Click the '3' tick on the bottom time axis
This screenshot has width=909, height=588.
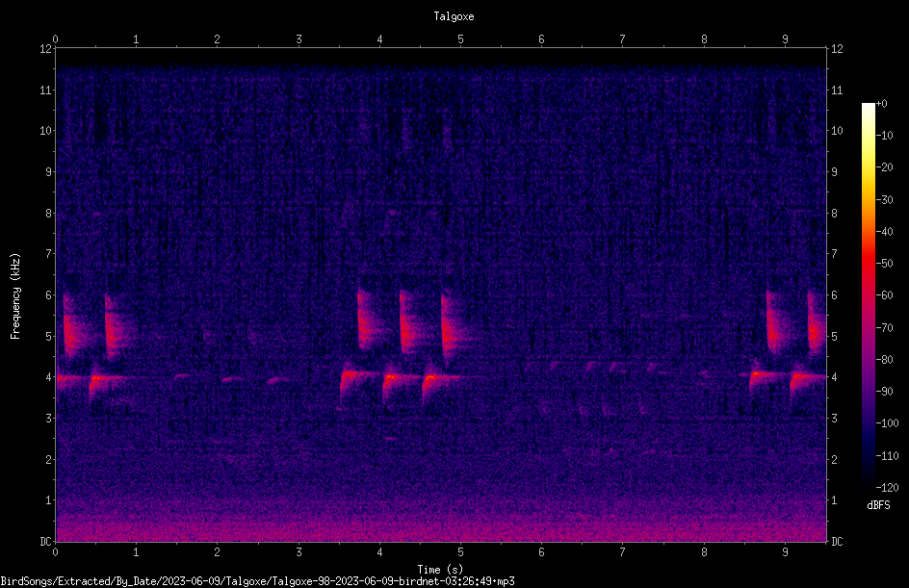point(299,552)
